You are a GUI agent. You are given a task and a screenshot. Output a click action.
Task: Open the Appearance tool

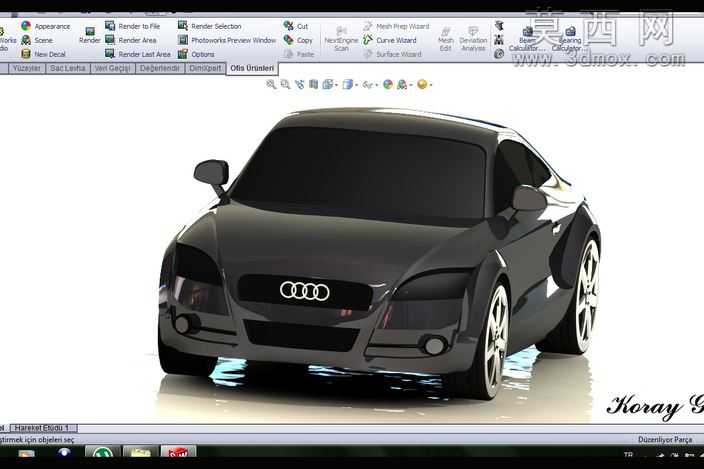click(46, 26)
